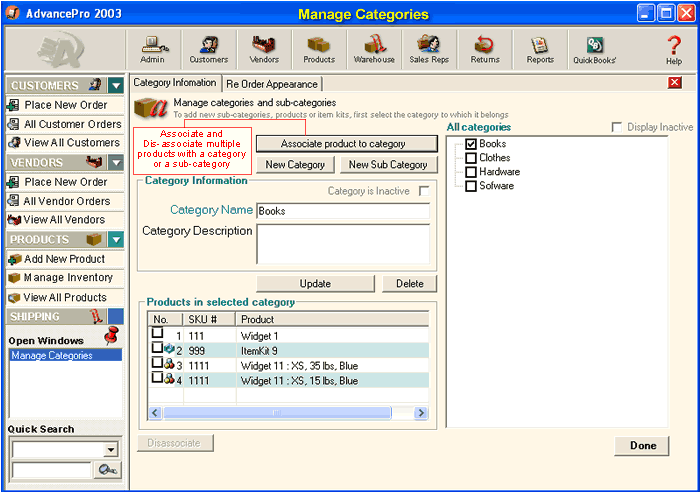Open View All Customers
The width and height of the screenshot is (700, 492).
click(65, 143)
